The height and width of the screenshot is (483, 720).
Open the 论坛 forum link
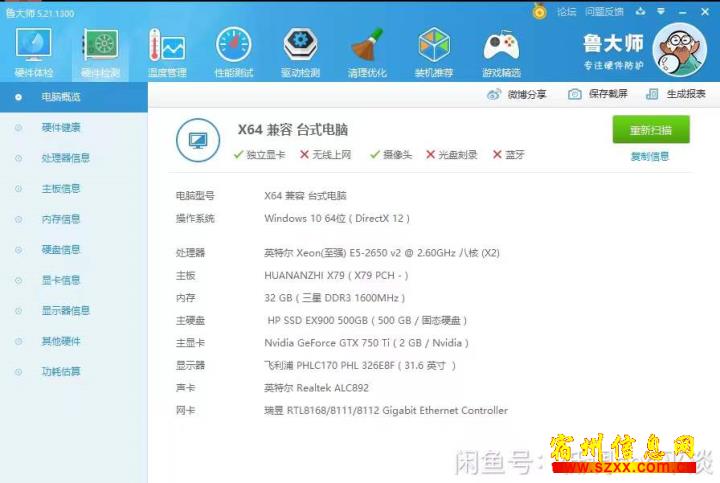pos(566,11)
